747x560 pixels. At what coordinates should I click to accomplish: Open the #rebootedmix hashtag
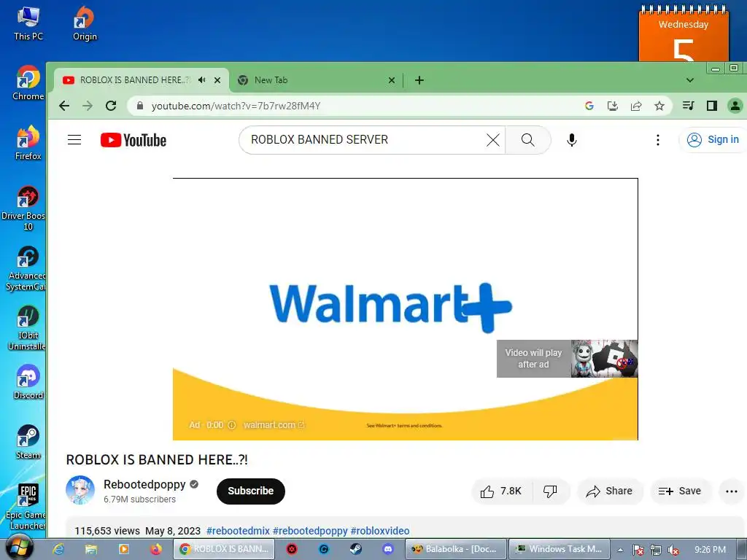click(x=239, y=531)
